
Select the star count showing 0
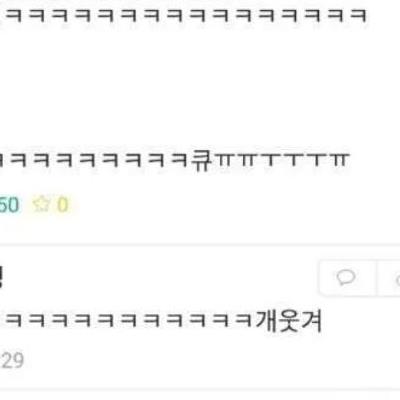coord(63,205)
